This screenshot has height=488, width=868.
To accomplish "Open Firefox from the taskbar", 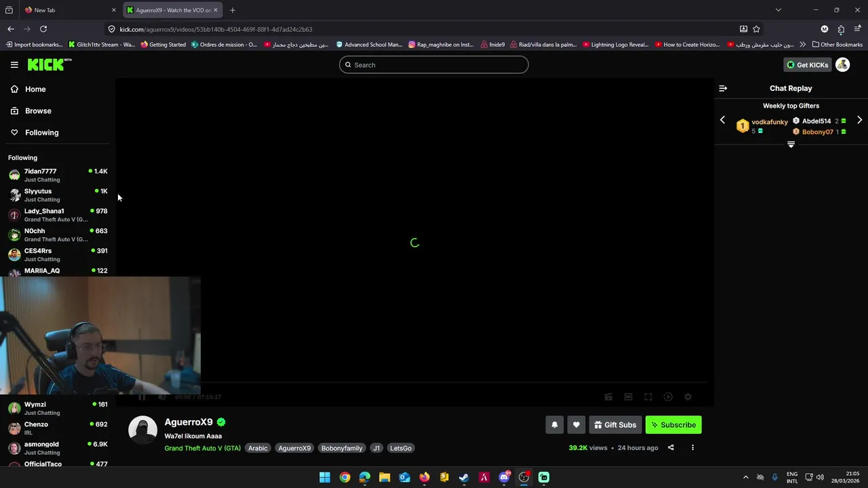I will [x=425, y=477].
